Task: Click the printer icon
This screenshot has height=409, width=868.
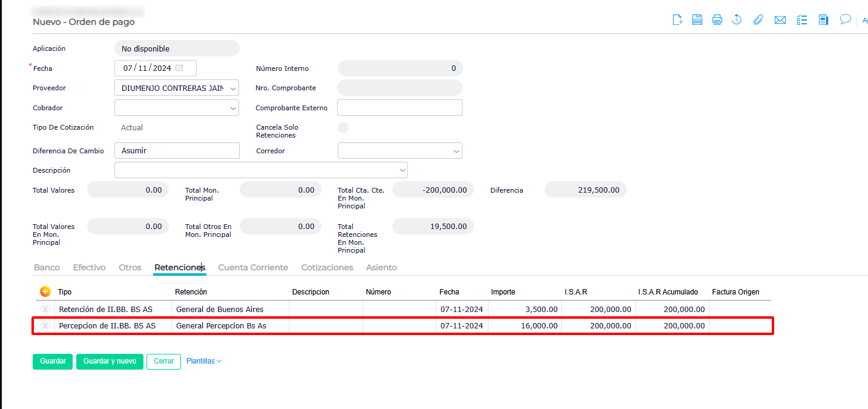Action: [717, 20]
